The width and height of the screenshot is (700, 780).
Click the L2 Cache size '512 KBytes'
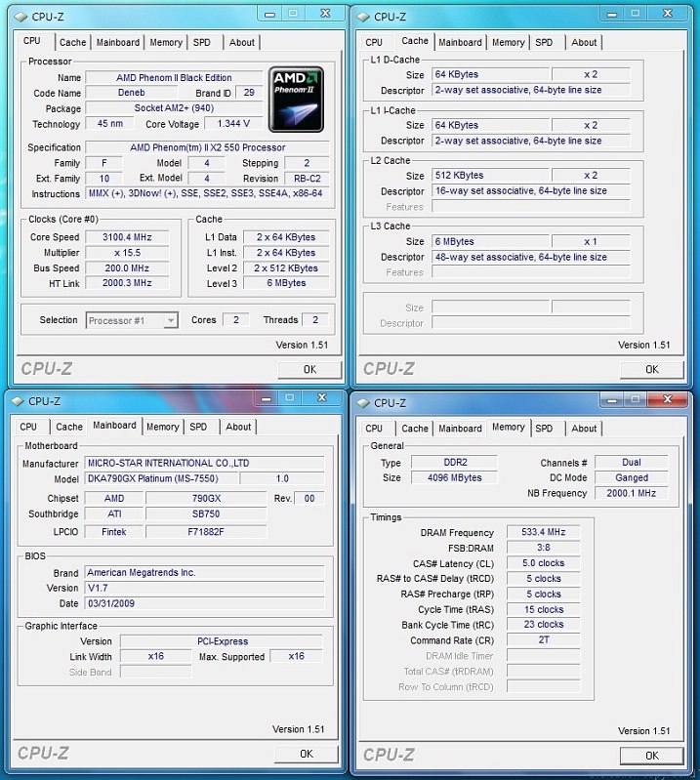pyautogui.click(x=490, y=175)
